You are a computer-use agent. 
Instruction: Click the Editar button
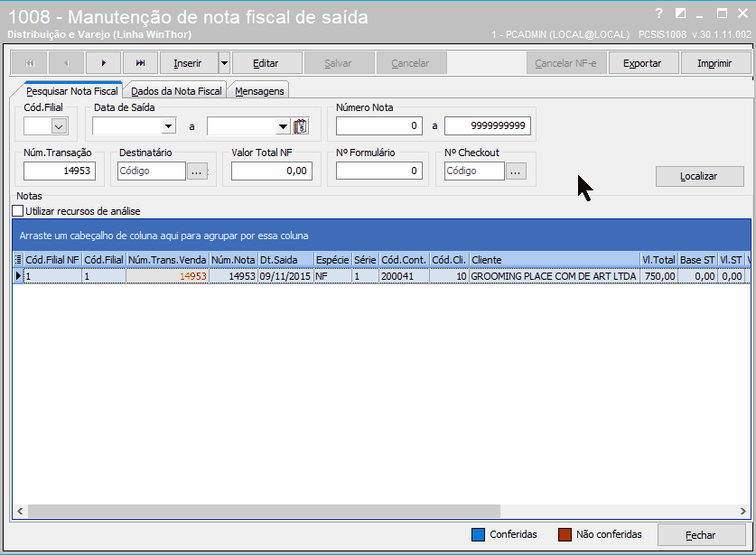point(266,63)
